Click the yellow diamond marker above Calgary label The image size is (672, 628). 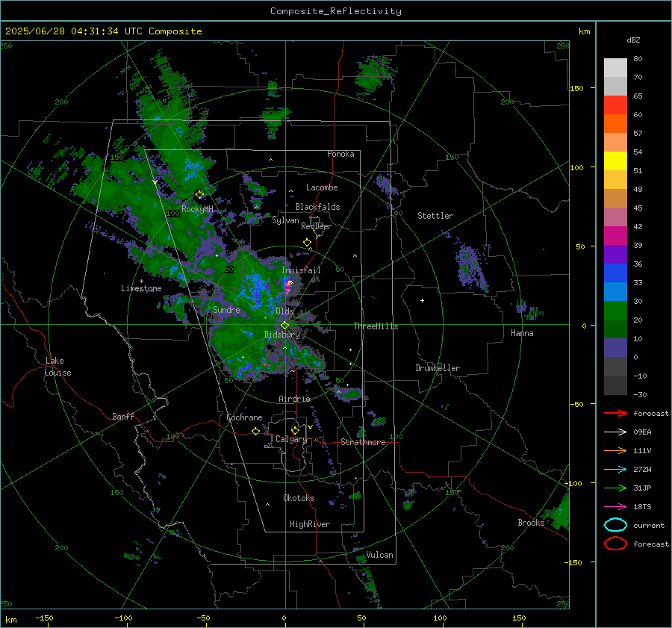[x=295, y=430]
